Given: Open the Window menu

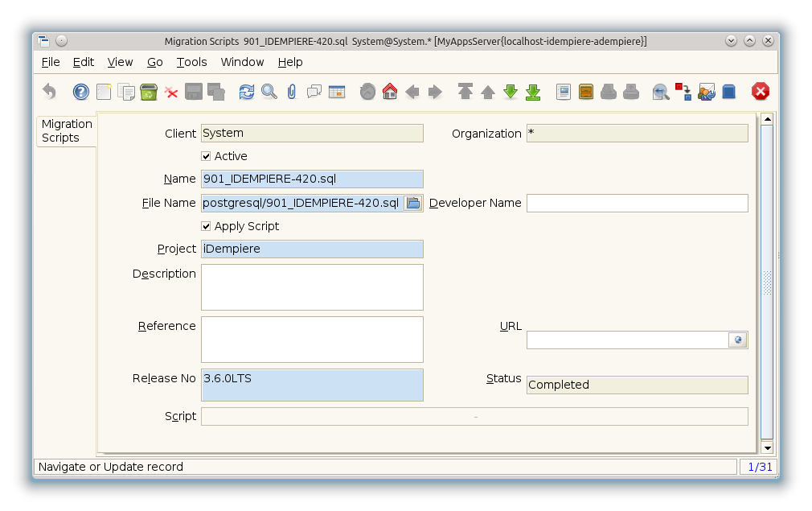Looking at the screenshot, I should tap(242, 62).
